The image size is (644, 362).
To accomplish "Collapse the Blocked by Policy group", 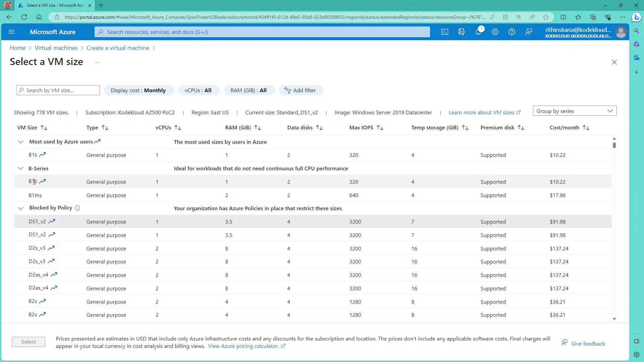I will click(20, 208).
